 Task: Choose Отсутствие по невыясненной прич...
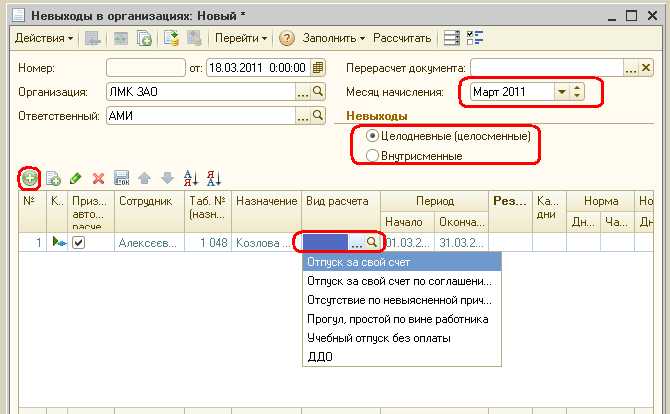pyautogui.click(x=402, y=300)
